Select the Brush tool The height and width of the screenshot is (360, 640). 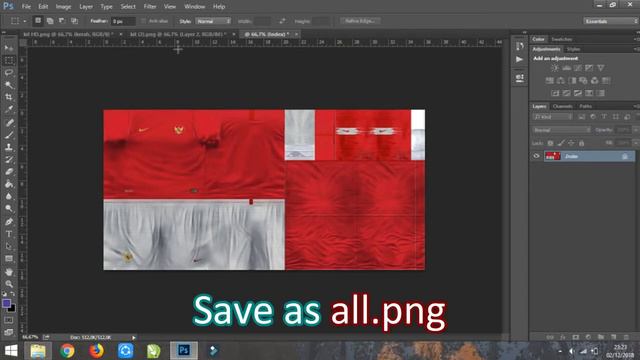click(x=9, y=135)
